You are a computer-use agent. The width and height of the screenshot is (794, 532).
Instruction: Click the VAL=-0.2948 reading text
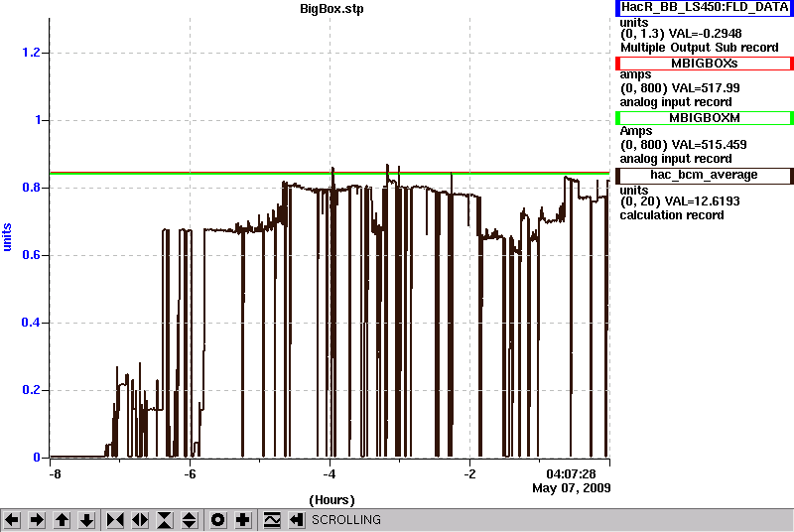[x=706, y=34]
